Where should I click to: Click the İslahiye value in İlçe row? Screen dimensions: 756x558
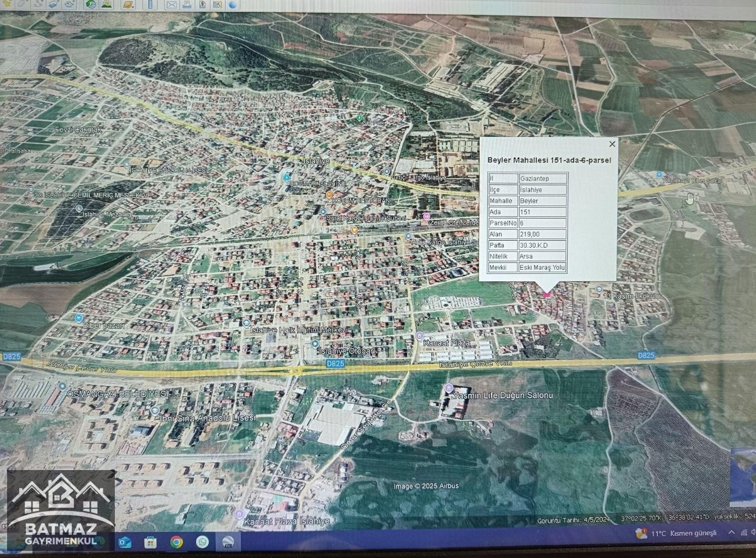542,190
